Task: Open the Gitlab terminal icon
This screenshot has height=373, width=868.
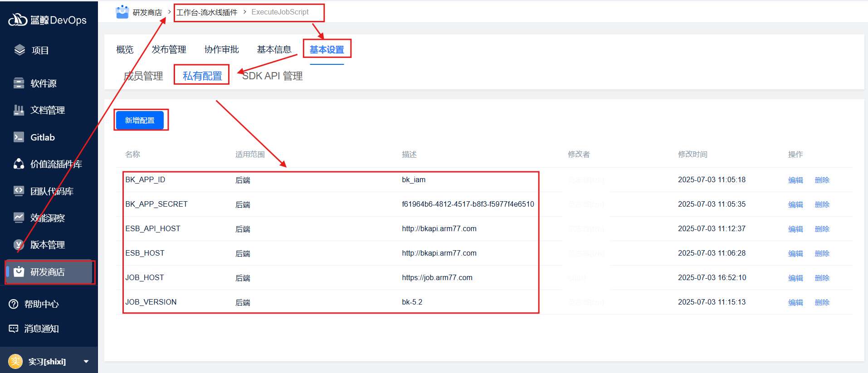Action: pyautogui.click(x=19, y=137)
